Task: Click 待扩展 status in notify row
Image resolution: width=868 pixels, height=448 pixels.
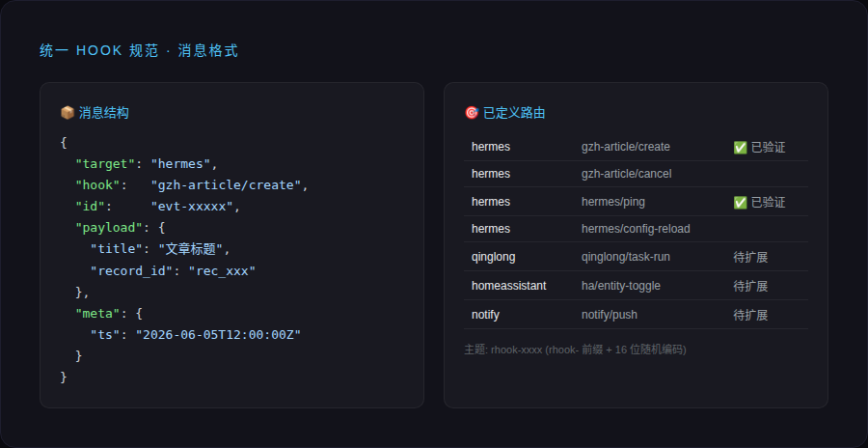Action: tap(750, 315)
